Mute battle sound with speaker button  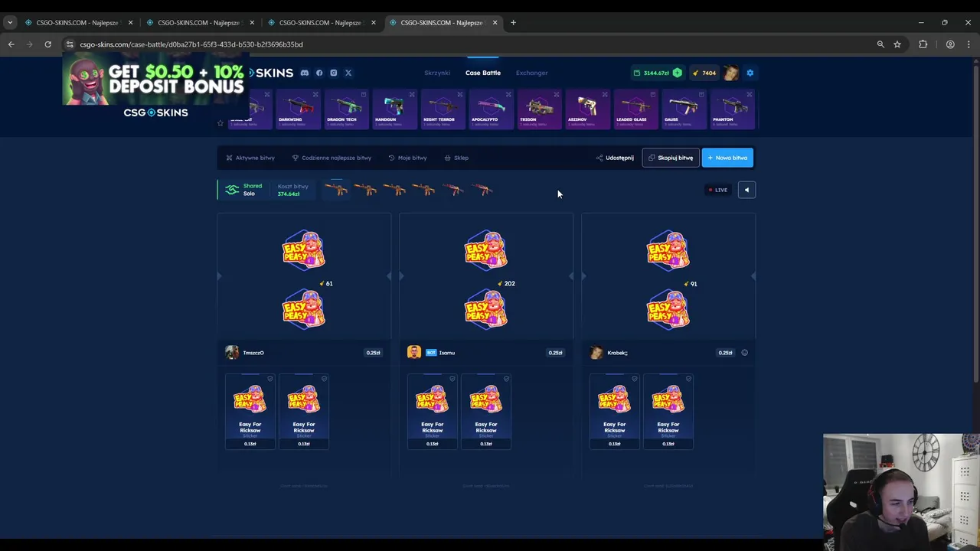746,190
